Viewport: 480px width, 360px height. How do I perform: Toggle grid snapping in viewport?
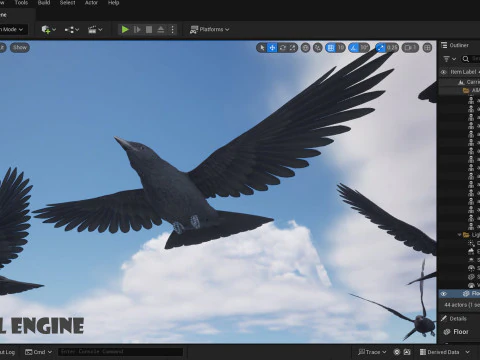(x=331, y=48)
